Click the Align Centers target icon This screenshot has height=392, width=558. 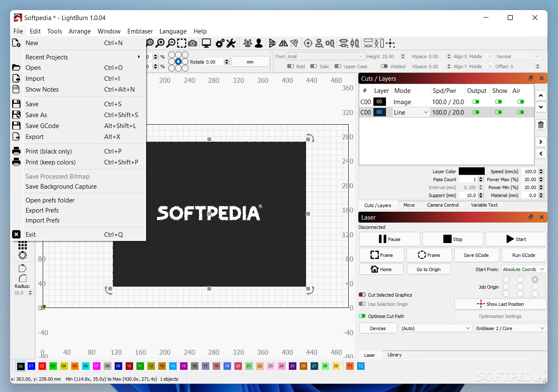(308, 43)
